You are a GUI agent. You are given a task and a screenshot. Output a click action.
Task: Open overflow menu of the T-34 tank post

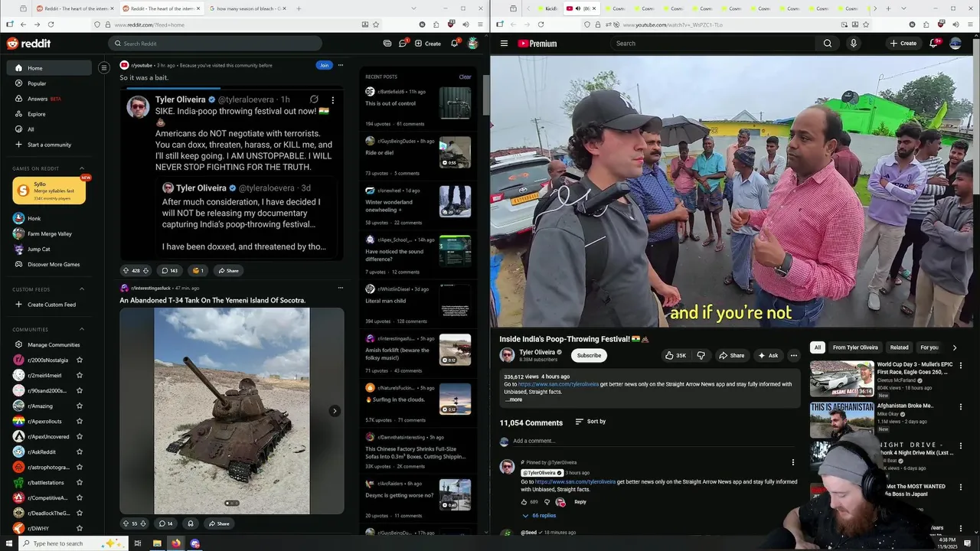point(341,288)
